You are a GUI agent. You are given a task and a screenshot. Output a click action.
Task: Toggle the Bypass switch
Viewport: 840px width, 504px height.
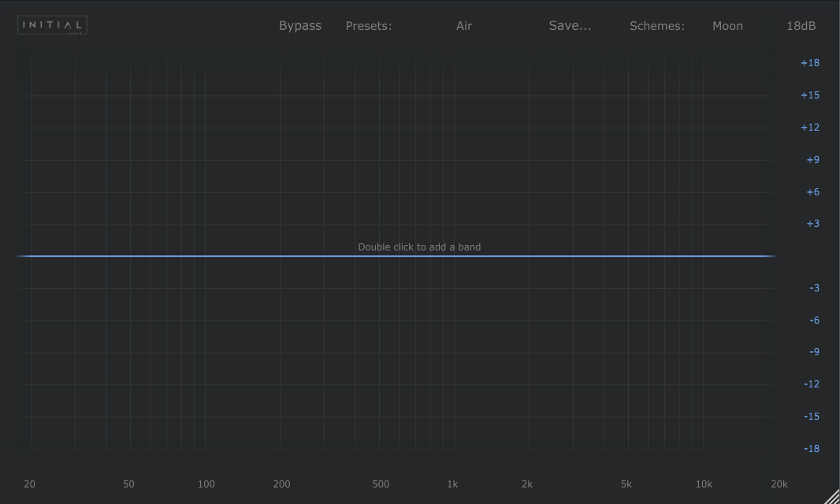[x=300, y=25]
